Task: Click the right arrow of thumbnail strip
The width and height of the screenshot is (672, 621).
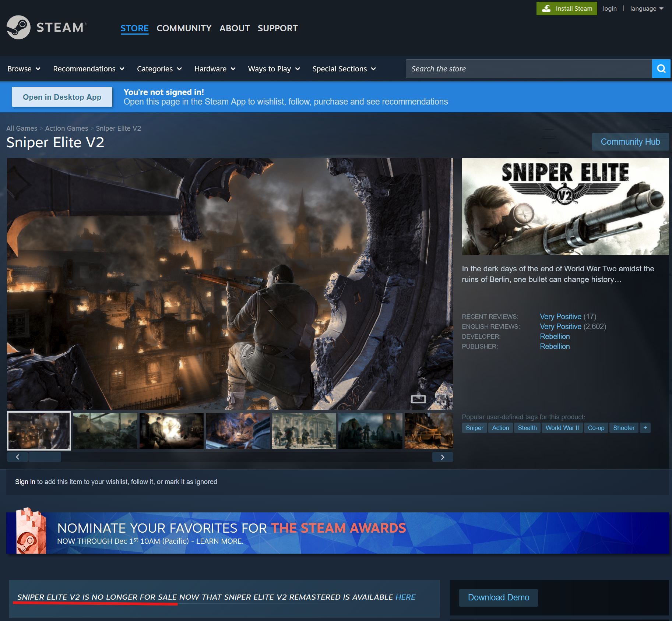Action: click(x=442, y=457)
